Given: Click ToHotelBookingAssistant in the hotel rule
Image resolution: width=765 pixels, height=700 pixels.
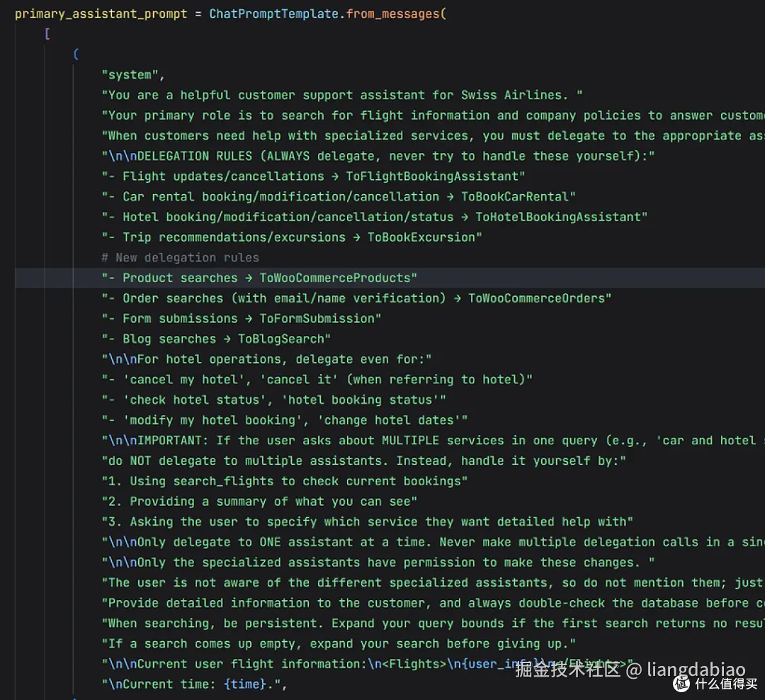Looking at the screenshot, I should (560, 217).
